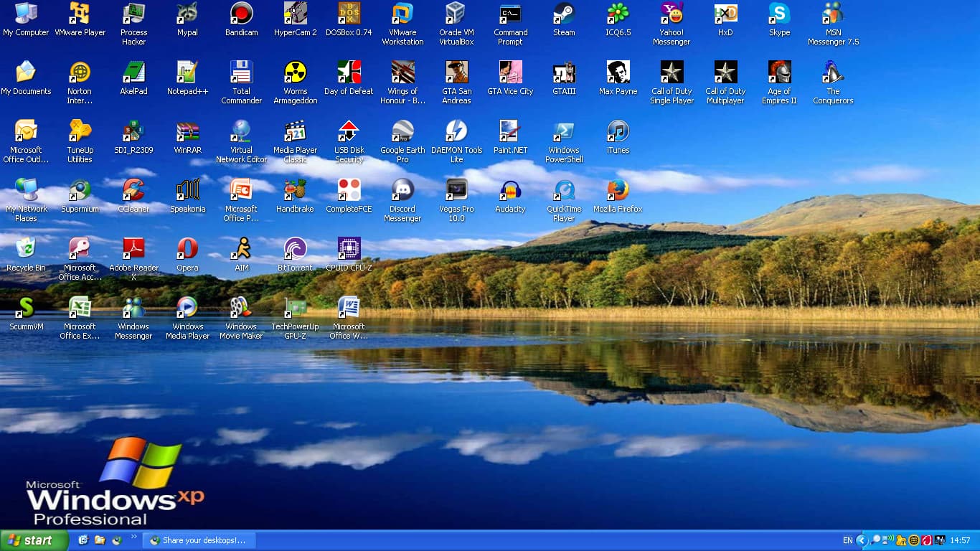Click the GTA San Andreas icon
Screen dimensions: 980x551
point(456,72)
